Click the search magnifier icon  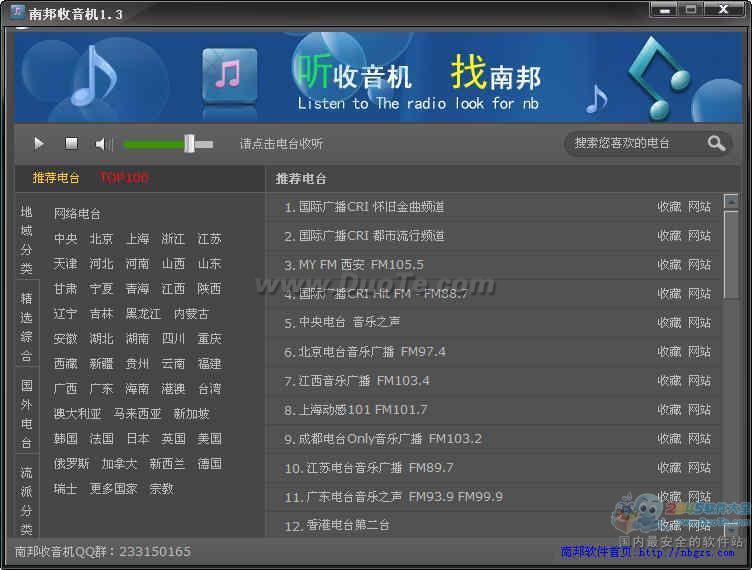(x=716, y=143)
